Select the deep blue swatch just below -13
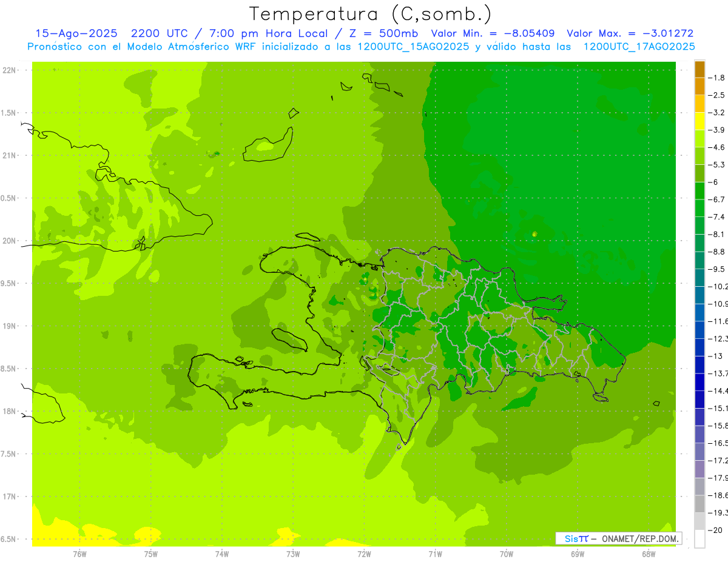 point(699,364)
